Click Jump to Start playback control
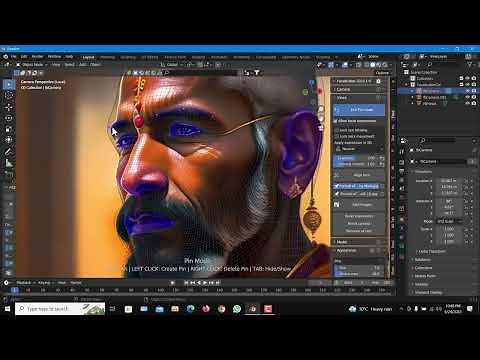Viewport: 480px width, 360px height. point(186,283)
